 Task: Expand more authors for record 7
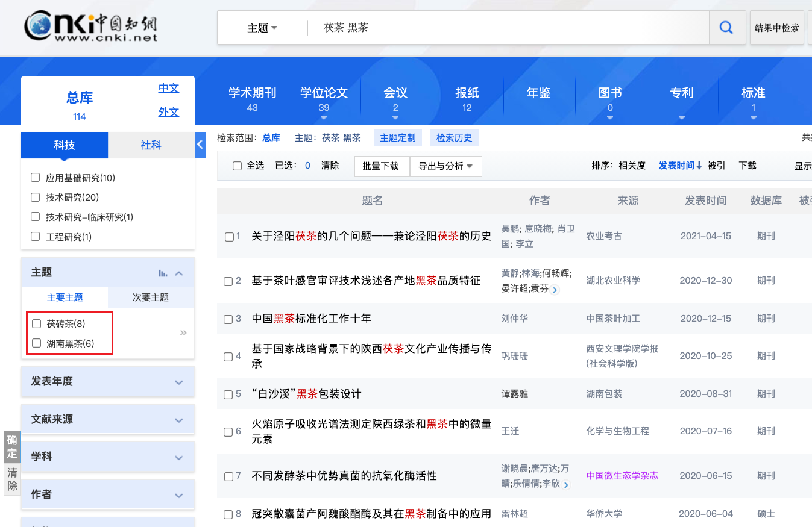pos(566,484)
